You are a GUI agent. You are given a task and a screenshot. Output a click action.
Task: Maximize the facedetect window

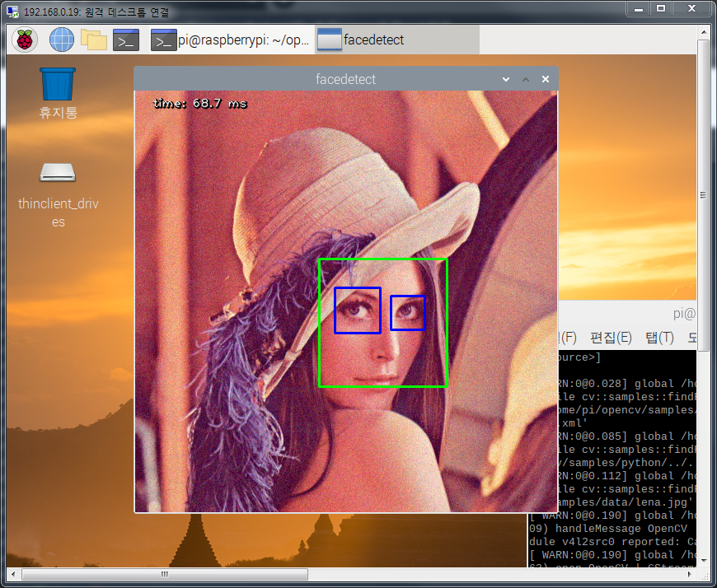tap(526, 79)
